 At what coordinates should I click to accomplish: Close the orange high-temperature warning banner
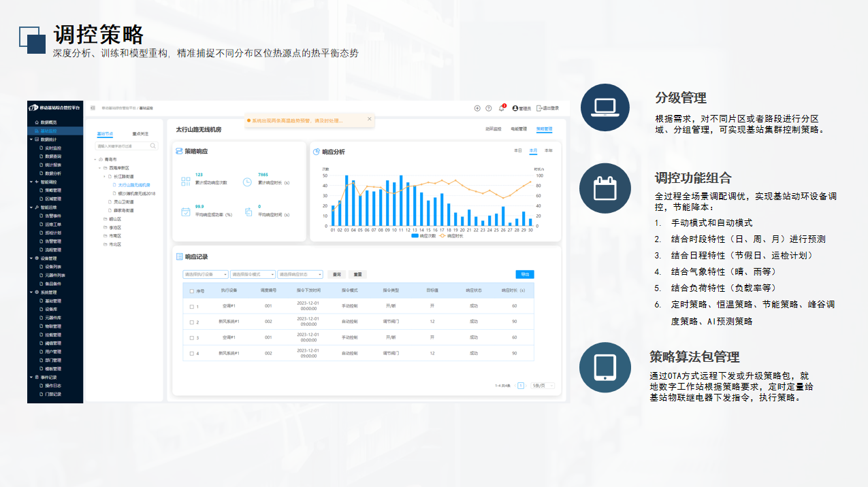point(370,119)
